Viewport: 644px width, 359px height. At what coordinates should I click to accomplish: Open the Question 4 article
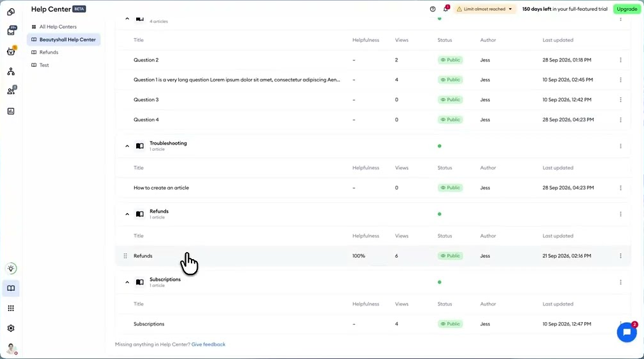pos(146,120)
